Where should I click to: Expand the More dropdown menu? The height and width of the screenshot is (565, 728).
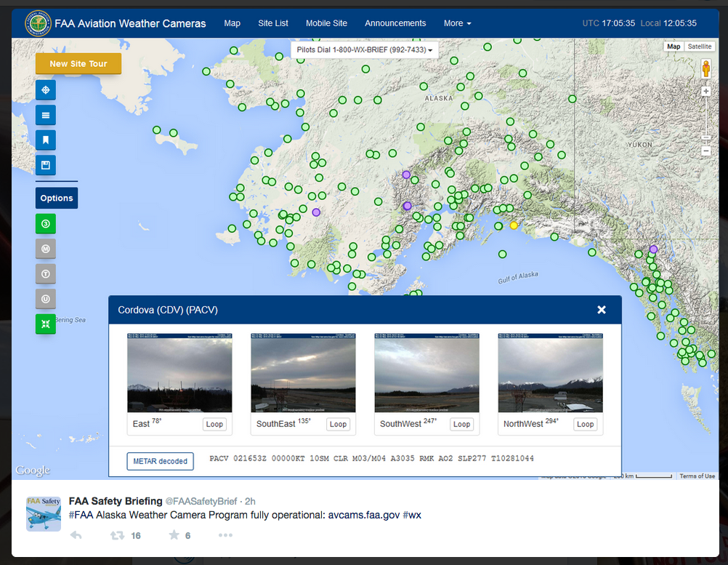point(457,23)
